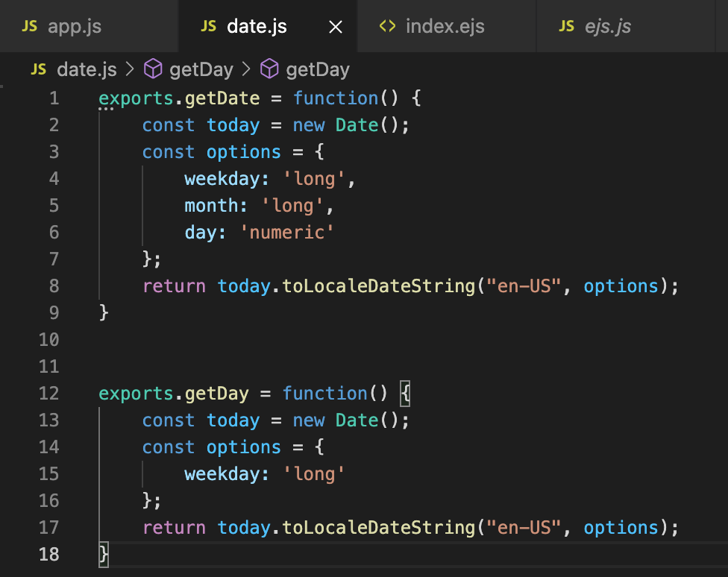
Task: Click line number 18 in the gutter
Action: pyautogui.click(x=48, y=554)
